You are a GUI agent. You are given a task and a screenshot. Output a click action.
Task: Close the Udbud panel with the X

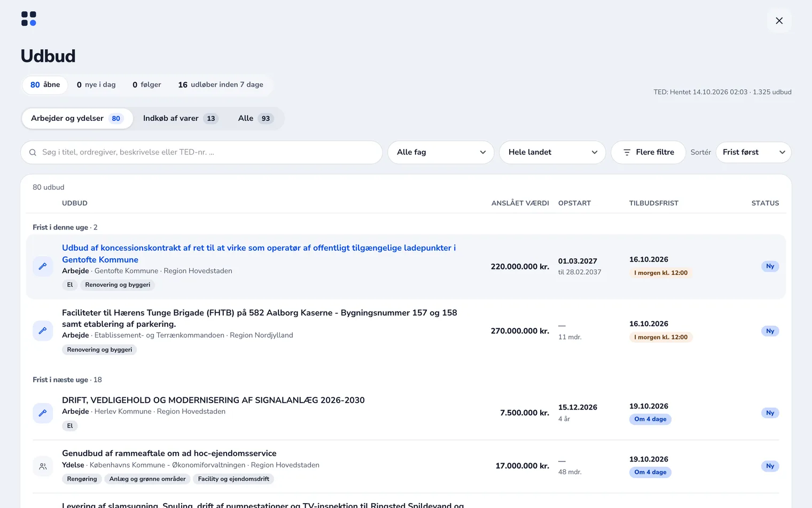click(x=779, y=20)
